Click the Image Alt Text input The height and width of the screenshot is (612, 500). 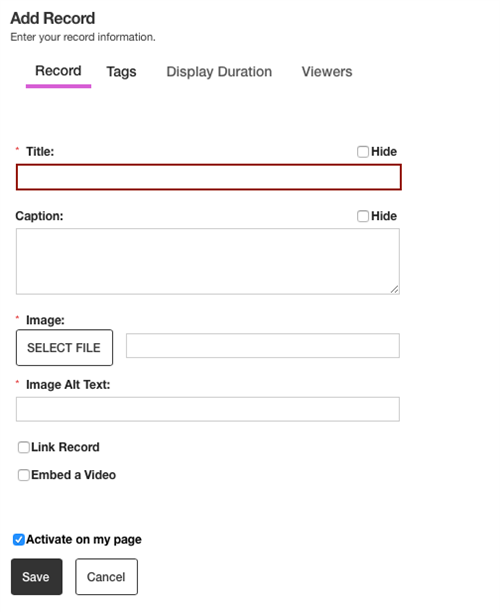(x=208, y=409)
